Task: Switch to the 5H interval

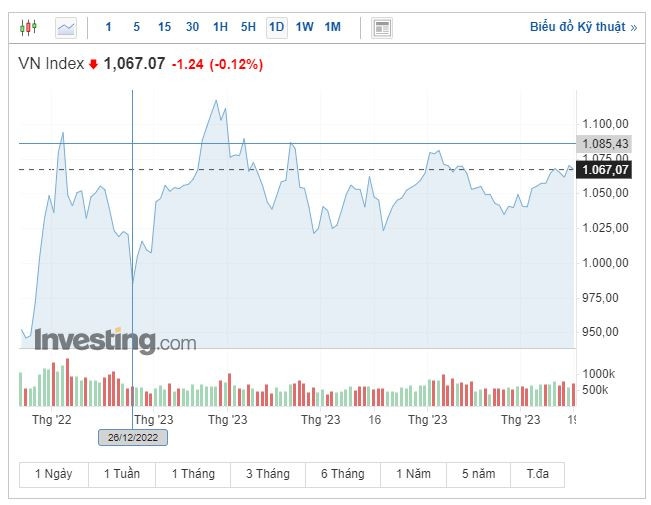Action: tap(248, 27)
